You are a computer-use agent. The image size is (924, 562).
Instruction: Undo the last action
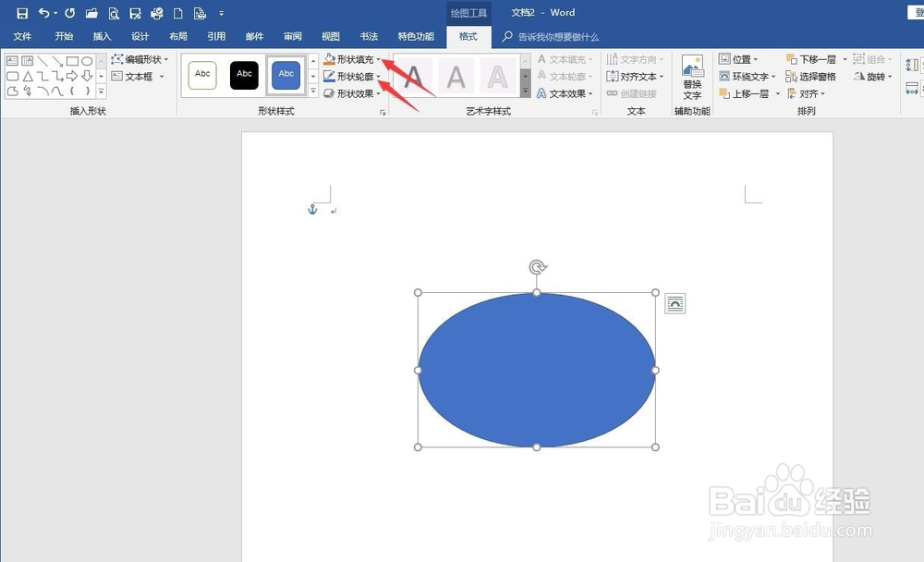[x=43, y=13]
